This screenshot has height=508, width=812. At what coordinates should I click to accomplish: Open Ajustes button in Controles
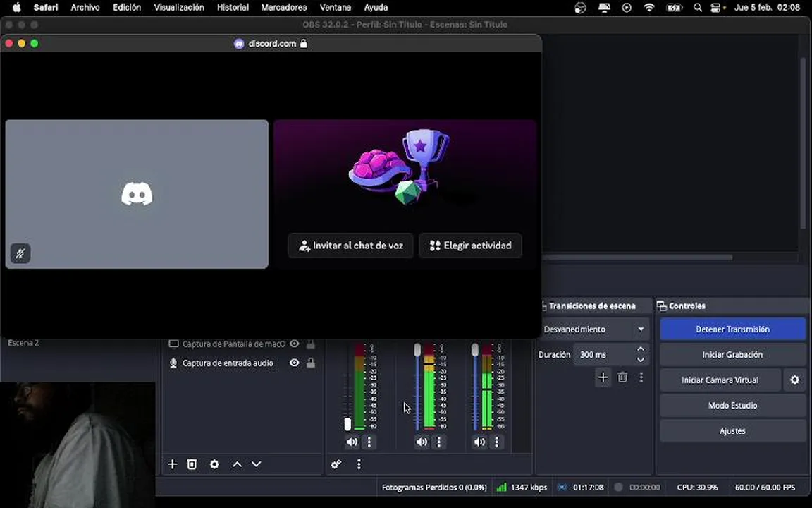point(733,431)
